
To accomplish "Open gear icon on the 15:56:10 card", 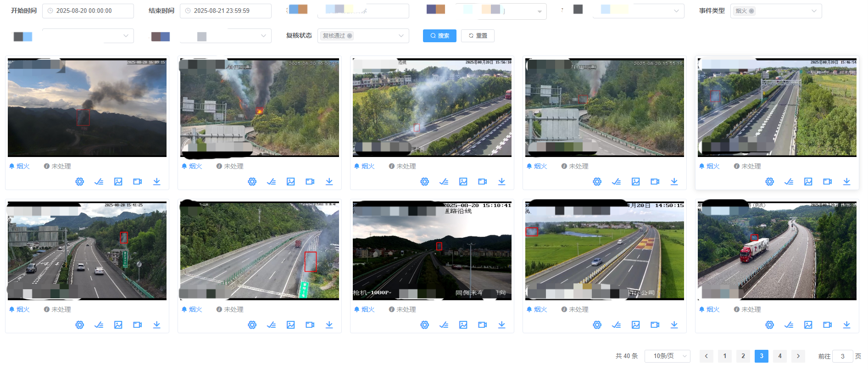I will pyautogui.click(x=425, y=182).
